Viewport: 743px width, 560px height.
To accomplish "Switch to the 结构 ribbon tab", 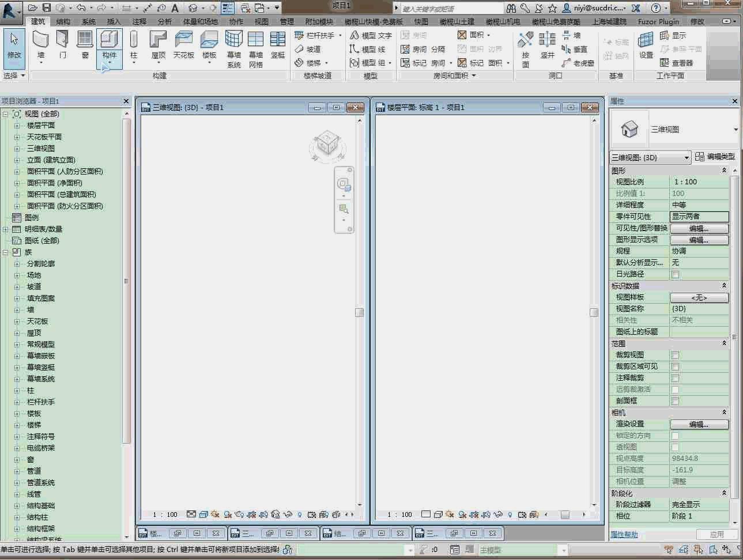I will [x=63, y=21].
